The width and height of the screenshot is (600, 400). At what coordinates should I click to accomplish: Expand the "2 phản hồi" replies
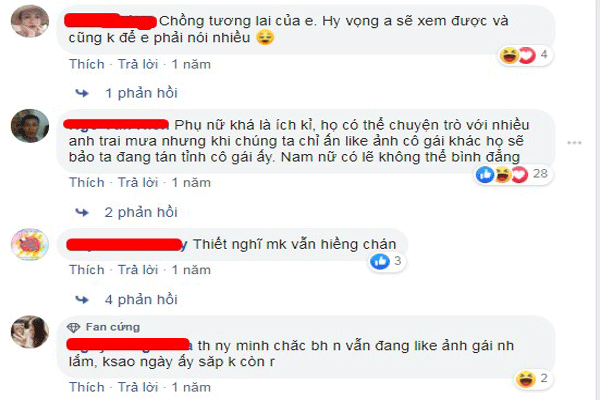[x=141, y=212]
